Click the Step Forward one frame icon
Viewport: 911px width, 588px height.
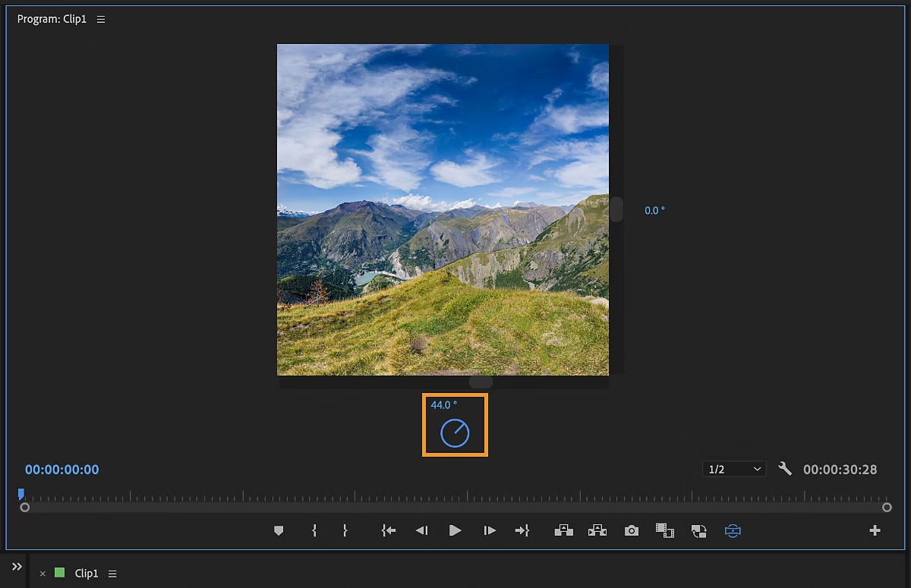(x=490, y=530)
